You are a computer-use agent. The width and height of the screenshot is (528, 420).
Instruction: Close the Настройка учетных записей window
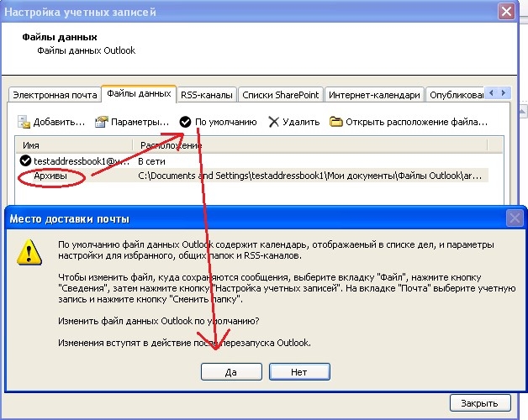coord(506,12)
